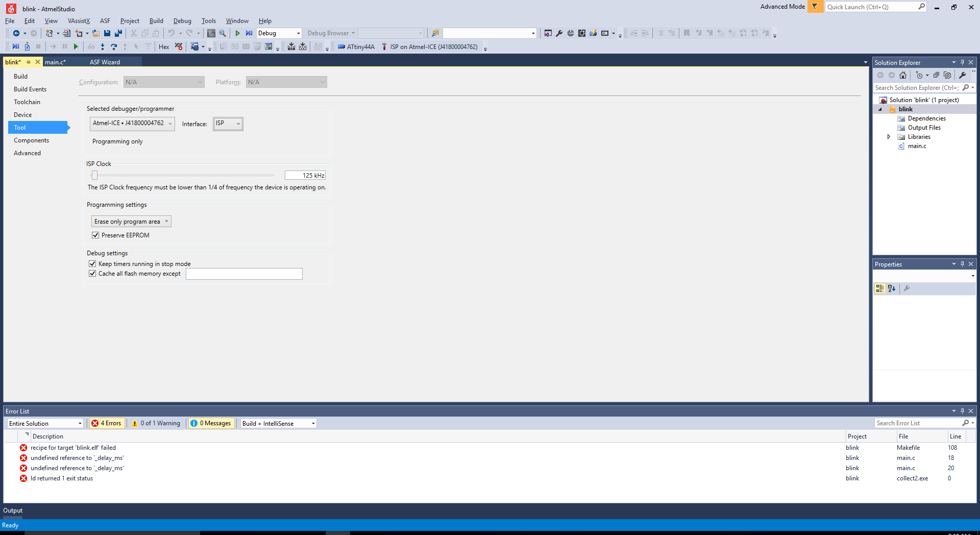Viewport: 980px width, 535px height.
Task: Open the Interface ISP dropdown
Action: (228, 124)
